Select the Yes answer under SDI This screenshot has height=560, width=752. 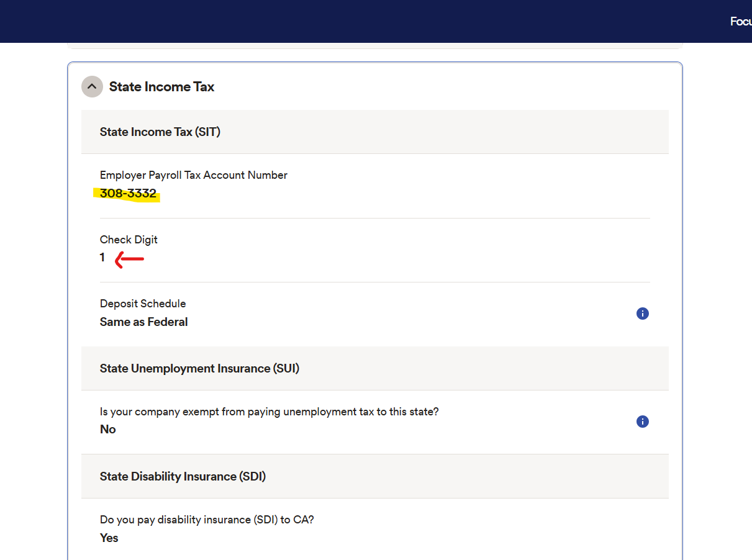tap(109, 538)
